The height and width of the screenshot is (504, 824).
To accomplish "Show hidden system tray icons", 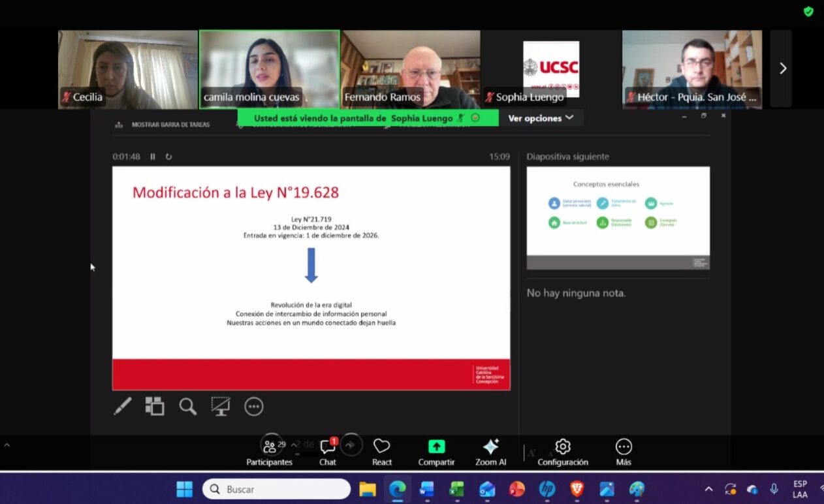I will click(x=708, y=489).
